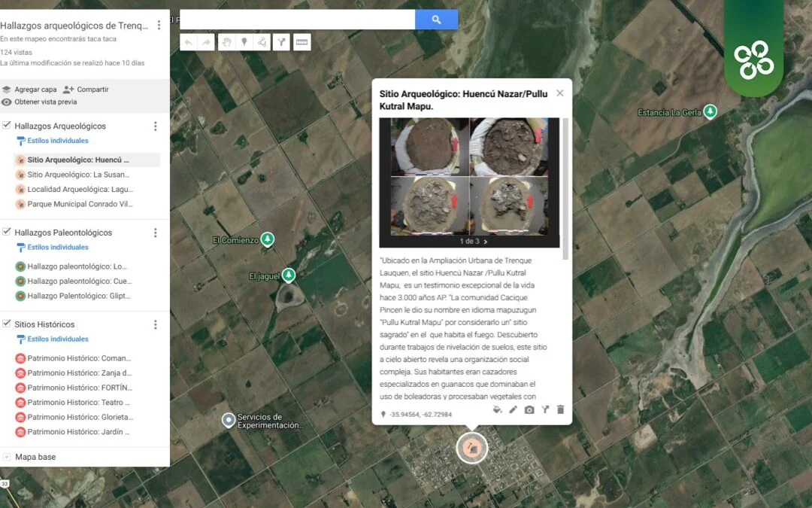
Task: Click popup title Sitio Arqueológico: Huencú Nazar
Action: [x=463, y=100]
